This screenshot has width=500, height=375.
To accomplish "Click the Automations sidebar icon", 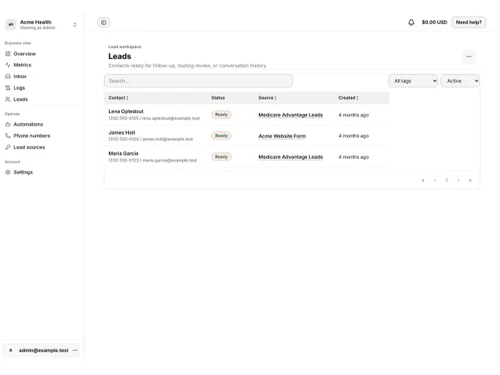I will 8,124.
